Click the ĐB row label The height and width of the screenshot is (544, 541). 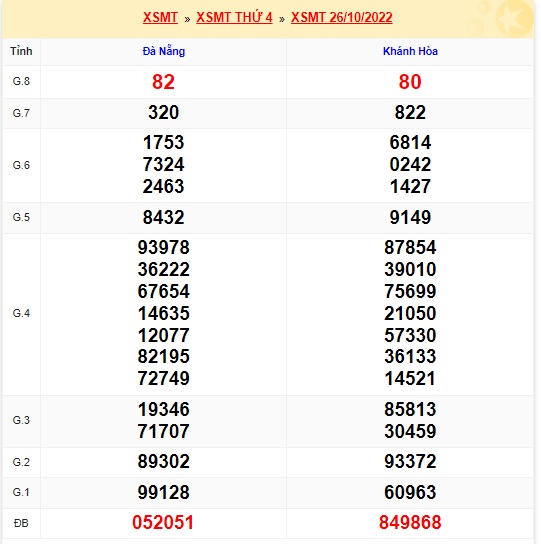click(x=21, y=523)
